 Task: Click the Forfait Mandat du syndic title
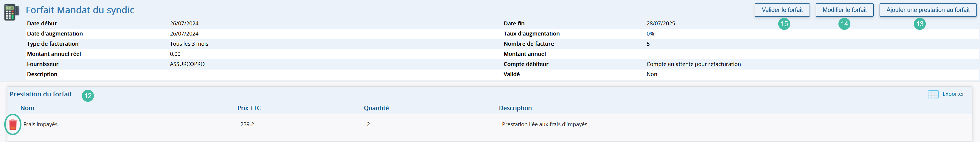(x=80, y=10)
